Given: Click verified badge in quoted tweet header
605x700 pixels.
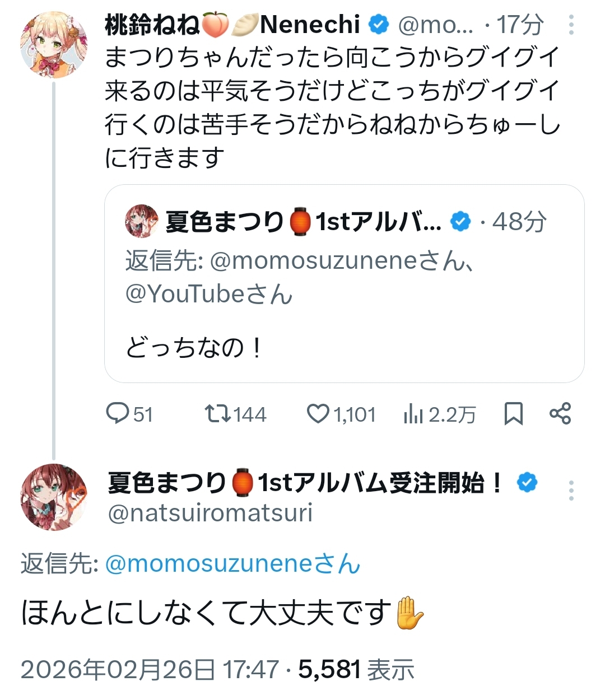Looking at the screenshot, I should tap(460, 222).
